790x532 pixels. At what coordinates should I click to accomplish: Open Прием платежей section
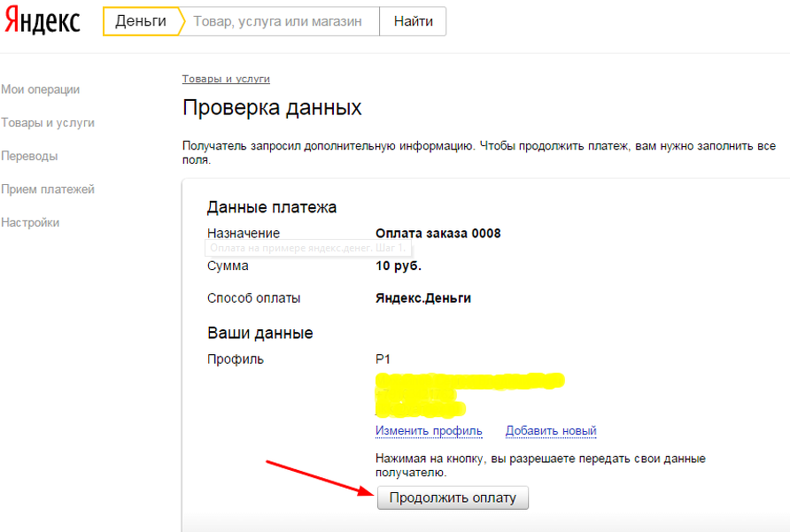tap(48, 189)
